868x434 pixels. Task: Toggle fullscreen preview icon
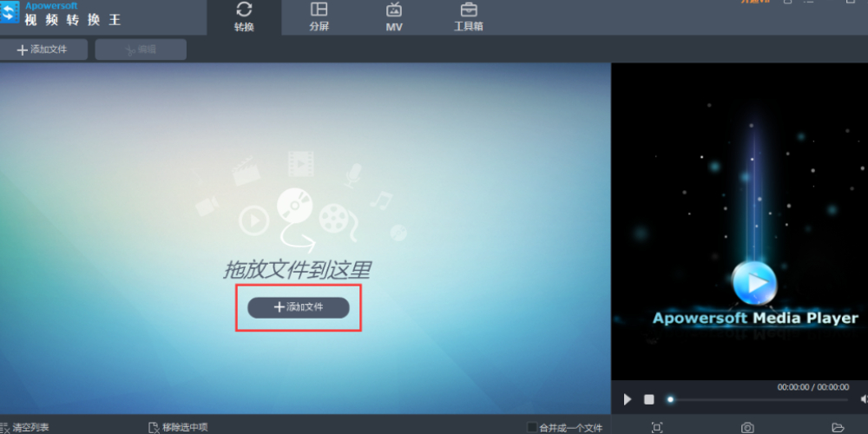[x=656, y=427]
